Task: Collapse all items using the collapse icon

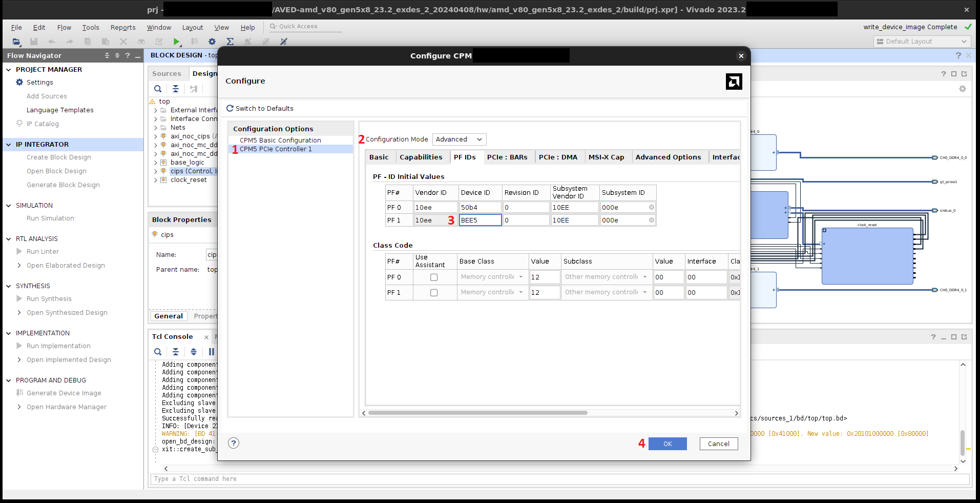Action: (176, 89)
